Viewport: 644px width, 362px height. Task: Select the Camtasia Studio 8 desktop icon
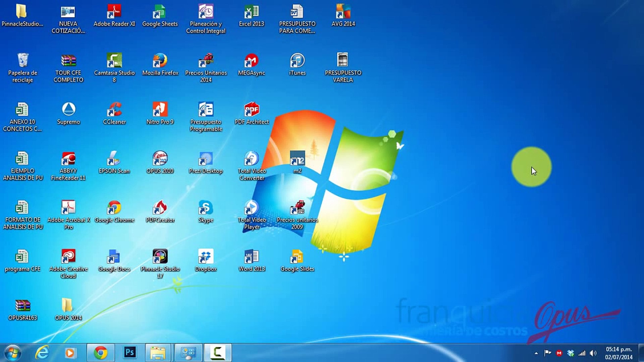click(114, 61)
